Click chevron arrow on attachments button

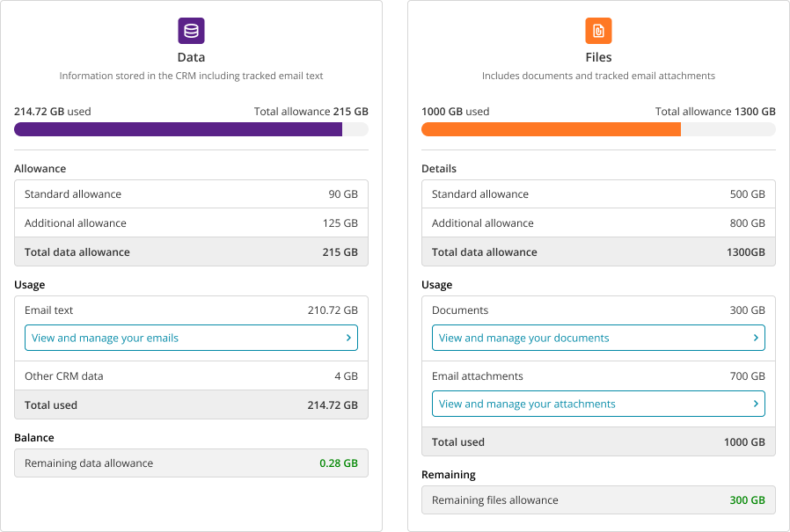pyautogui.click(x=756, y=404)
